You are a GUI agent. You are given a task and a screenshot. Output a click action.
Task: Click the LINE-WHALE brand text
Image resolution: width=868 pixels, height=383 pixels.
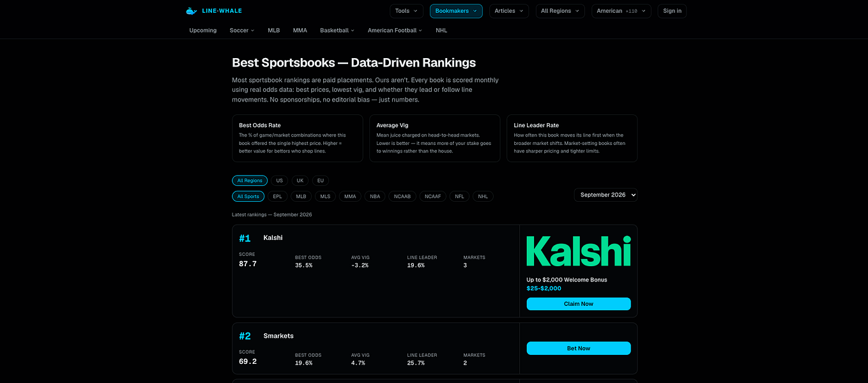point(222,11)
